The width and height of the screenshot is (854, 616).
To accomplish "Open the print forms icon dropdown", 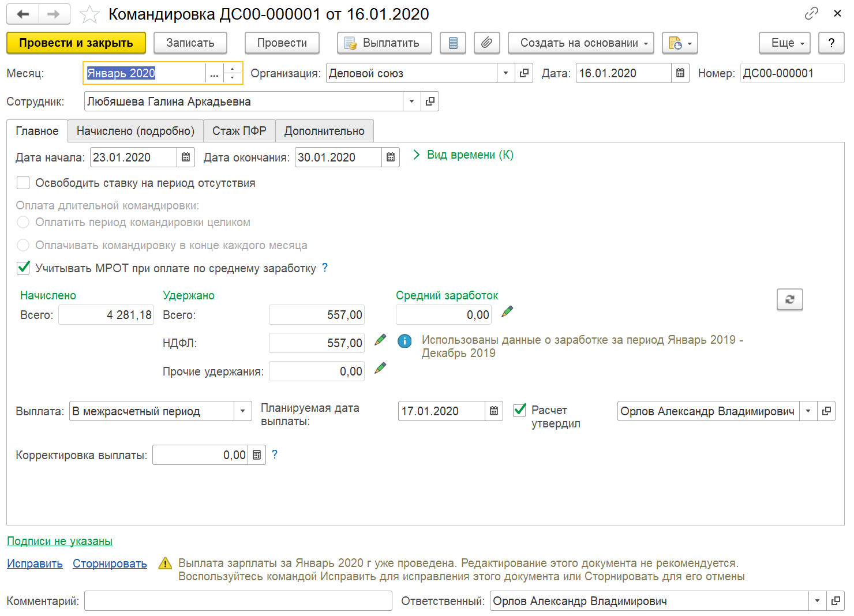I will (x=680, y=43).
